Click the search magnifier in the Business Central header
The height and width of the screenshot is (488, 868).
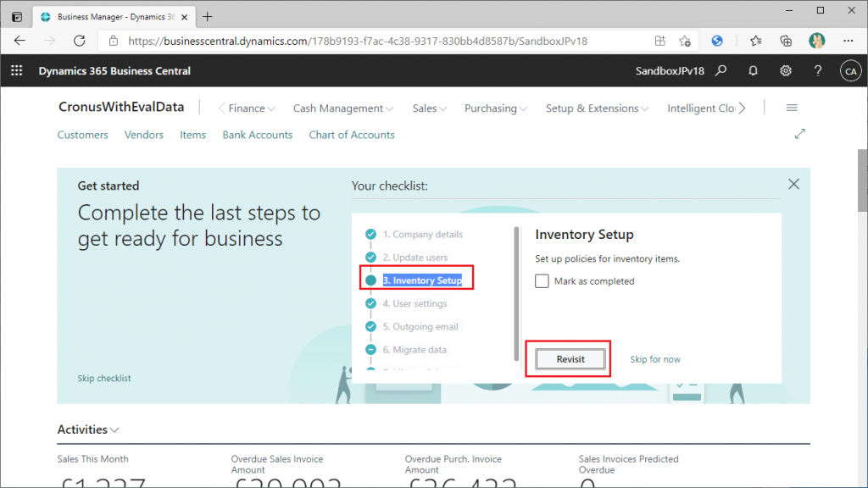[x=721, y=71]
